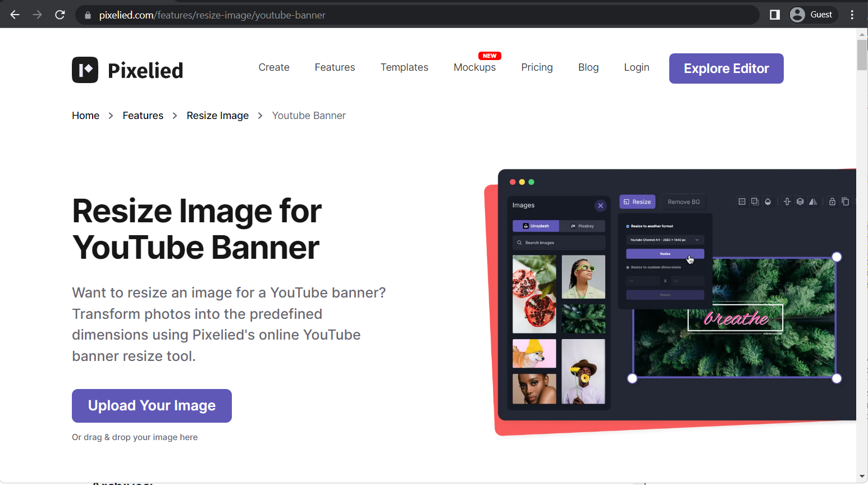
Task: Go to Home via breadcrumb
Action: [85, 116]
